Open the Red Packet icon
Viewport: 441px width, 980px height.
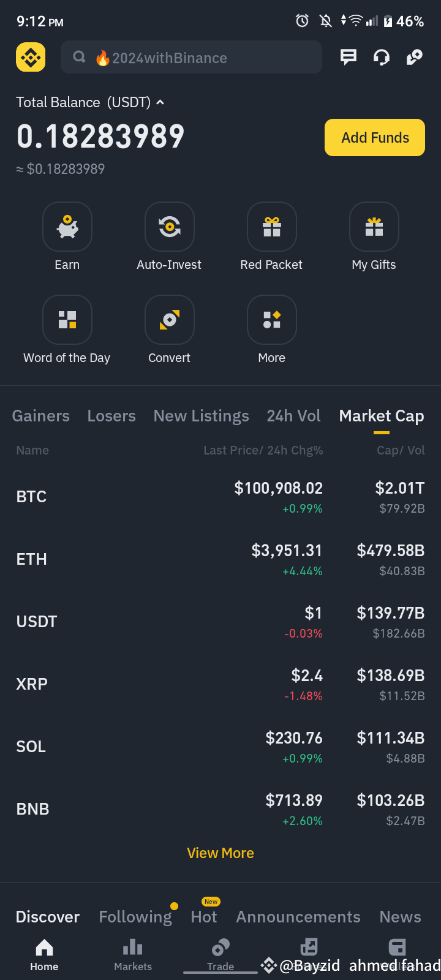272,227
